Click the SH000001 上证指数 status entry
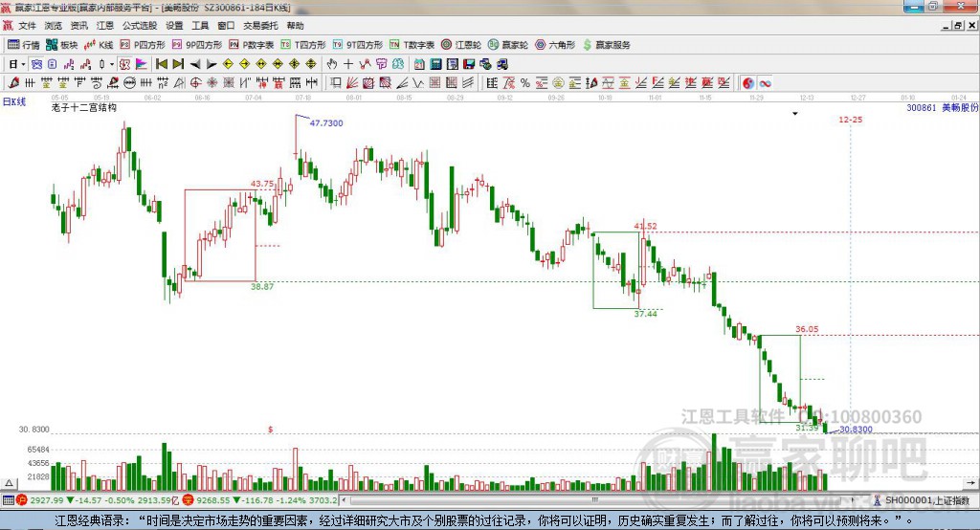The height and width of the screenshot is (530, 980). click(x=926, y=500)
